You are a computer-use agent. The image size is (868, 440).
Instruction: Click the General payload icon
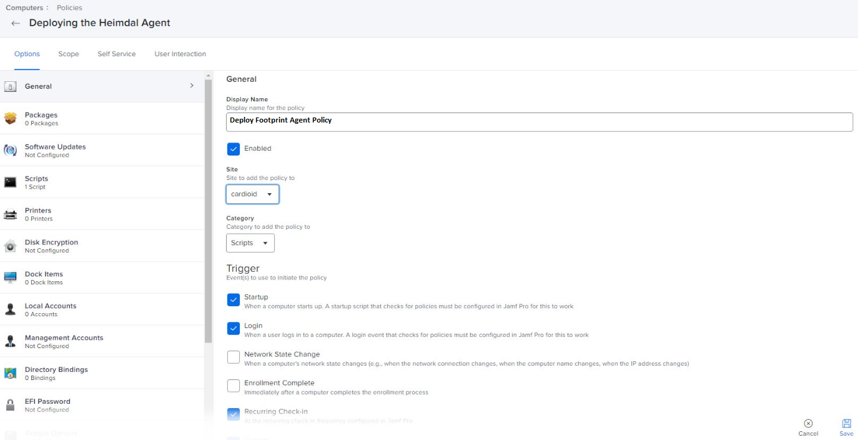(x=11, y=87)
